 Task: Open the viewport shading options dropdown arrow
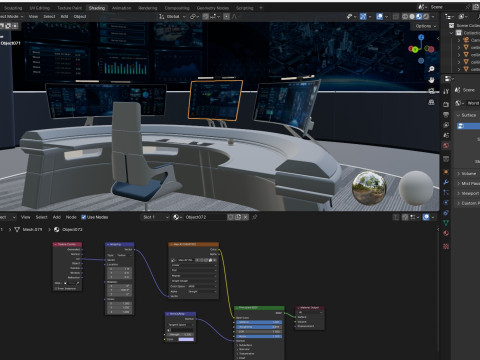click(433, 16)
